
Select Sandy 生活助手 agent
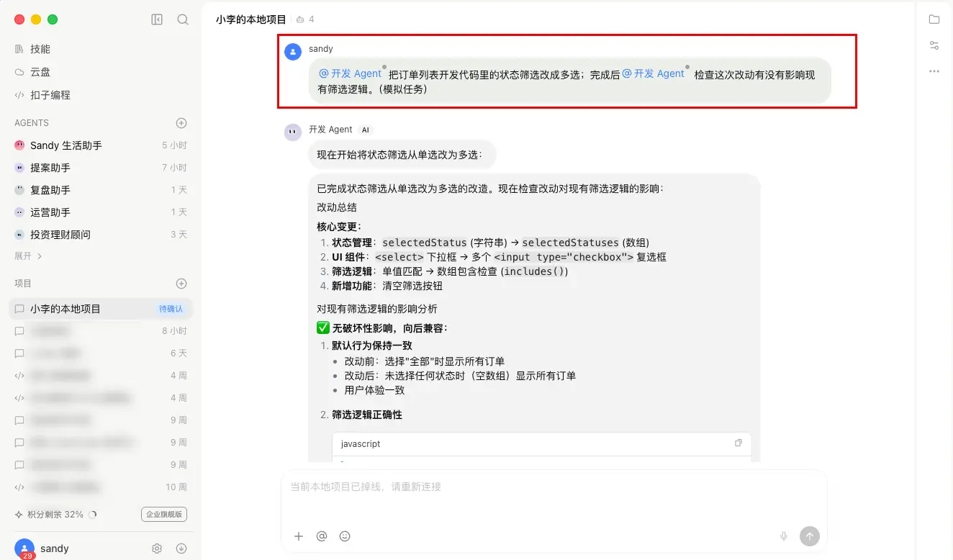click(x=101, y=145)
